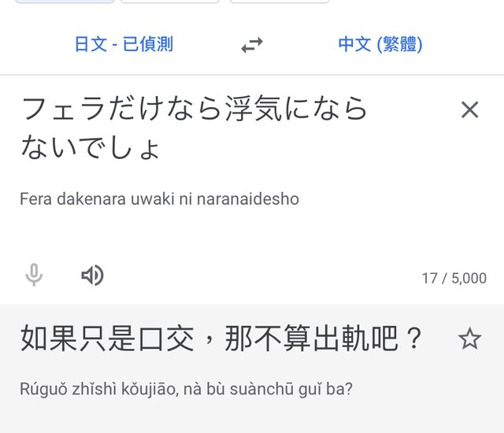Click the second line ないでしょ in source text

click(91, 147)
